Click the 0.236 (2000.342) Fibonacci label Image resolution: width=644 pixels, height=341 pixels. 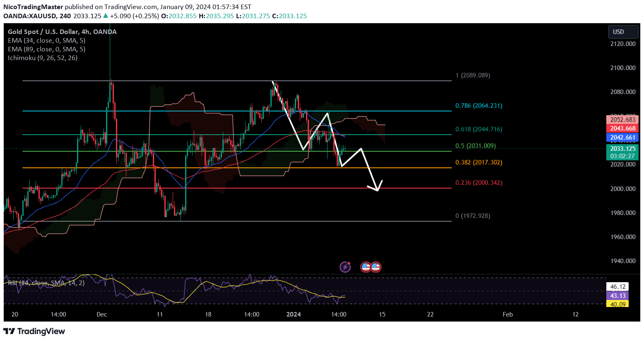(479, 183)
